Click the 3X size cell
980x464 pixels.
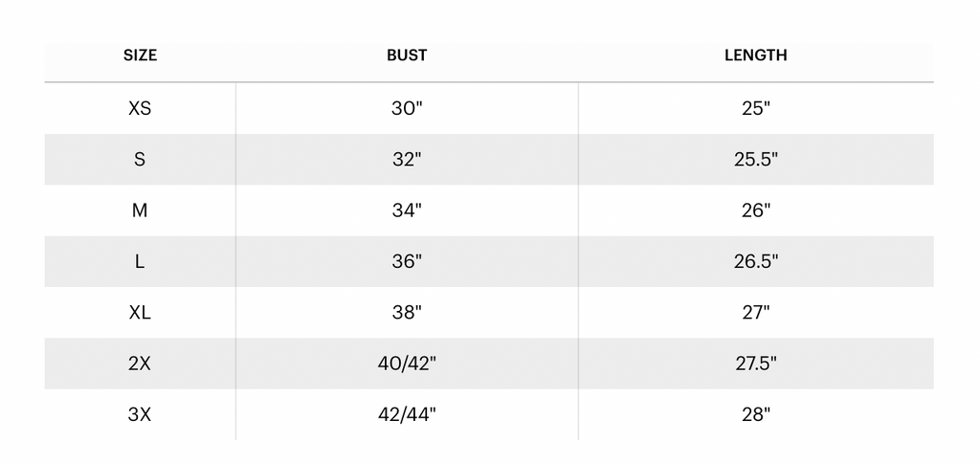140,414
